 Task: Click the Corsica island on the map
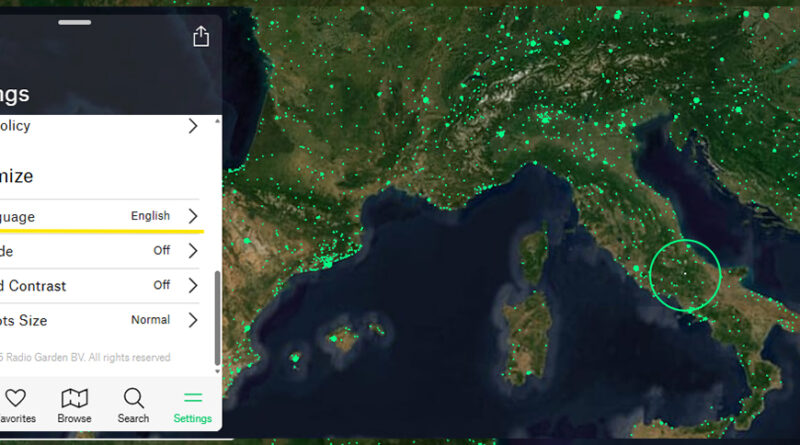[531, 249]
